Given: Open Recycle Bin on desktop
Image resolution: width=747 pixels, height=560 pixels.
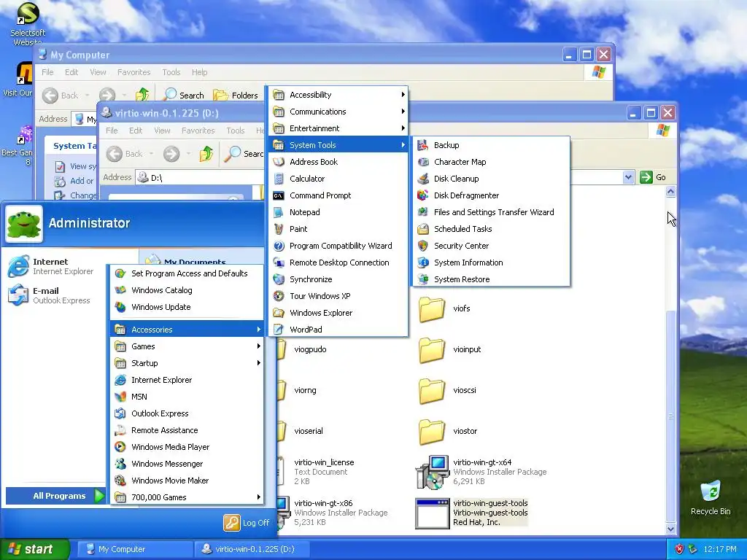Looking at the screenshot, I should pos(711,497).
